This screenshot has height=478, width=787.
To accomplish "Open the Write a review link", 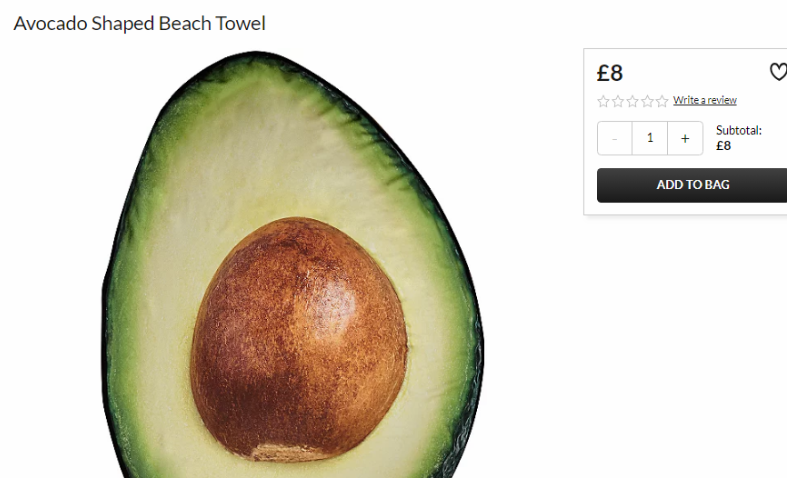I will click(x=705, y=100).
